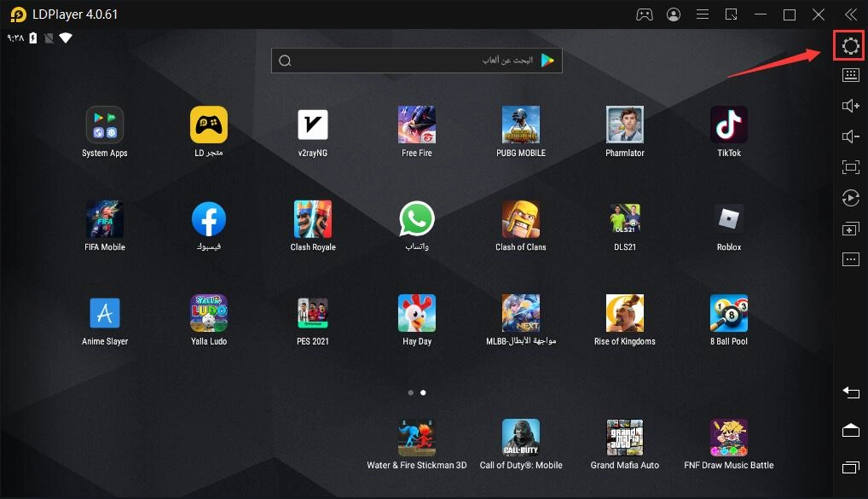
Task: Launch Hay Day
Action: pos(417,313)
